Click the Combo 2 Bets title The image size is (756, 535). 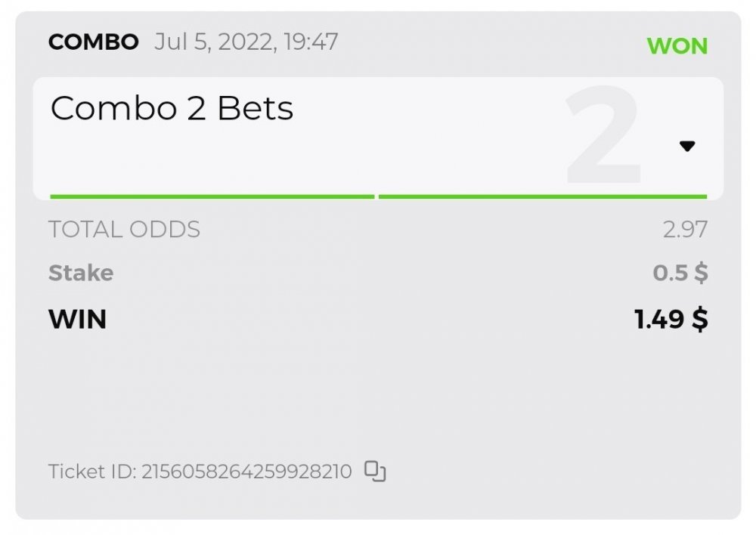tap(172, 109)
